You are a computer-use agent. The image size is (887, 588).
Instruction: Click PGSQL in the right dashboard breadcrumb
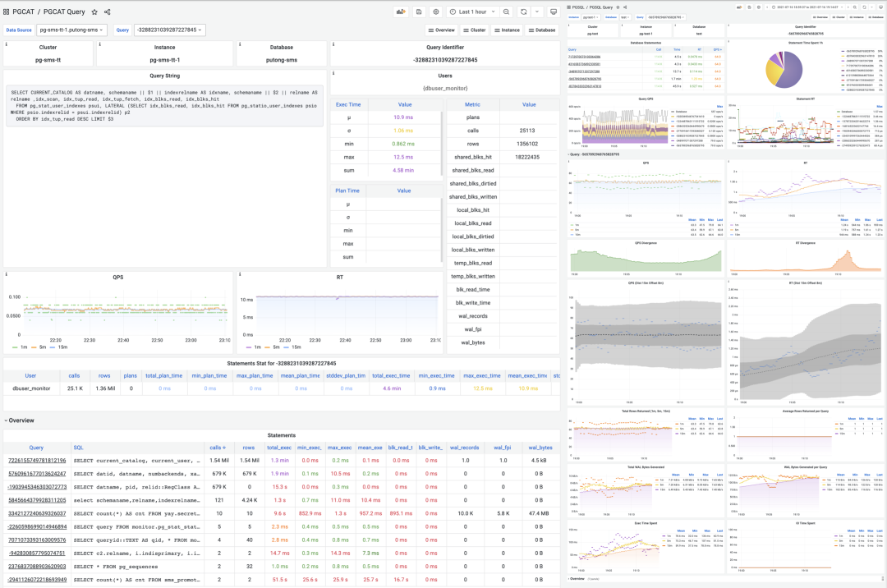(x=577, y=6)
